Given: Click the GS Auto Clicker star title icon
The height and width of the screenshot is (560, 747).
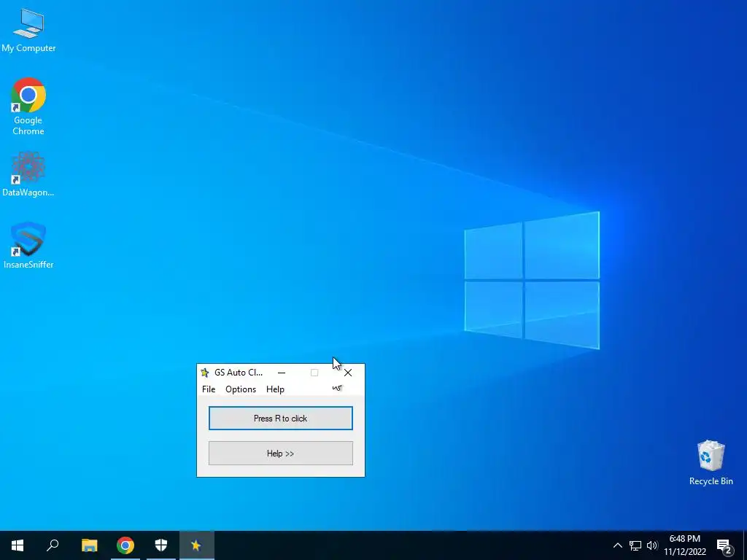Looking at the screenshot, I should 205,373.
